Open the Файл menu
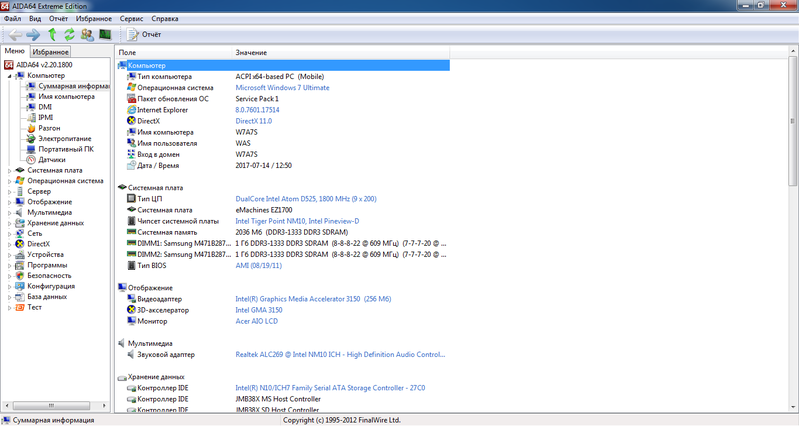 (x=13, y=19)
